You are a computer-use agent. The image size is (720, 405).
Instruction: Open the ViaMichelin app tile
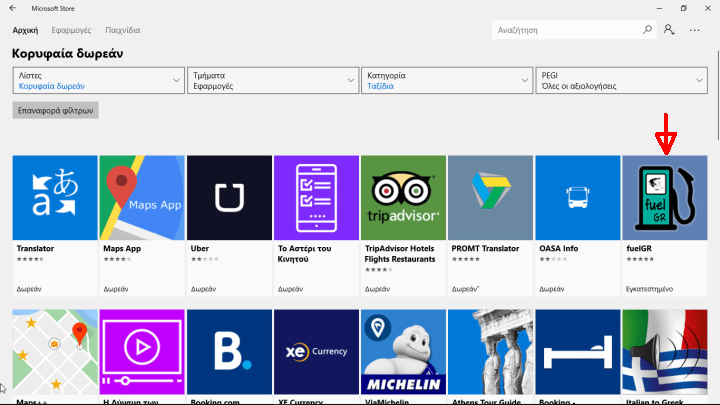click(403, 352)
